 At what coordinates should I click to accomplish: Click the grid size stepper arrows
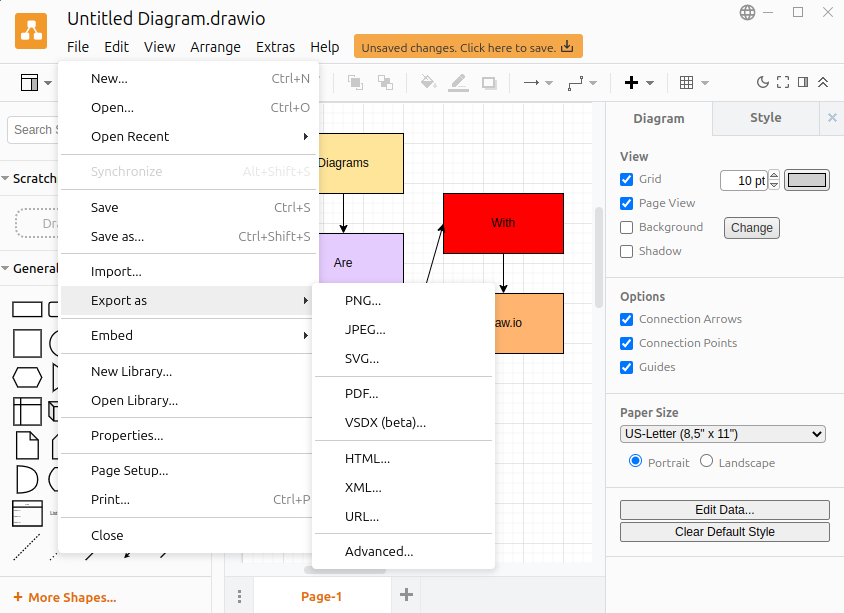[x=774, y=180]
